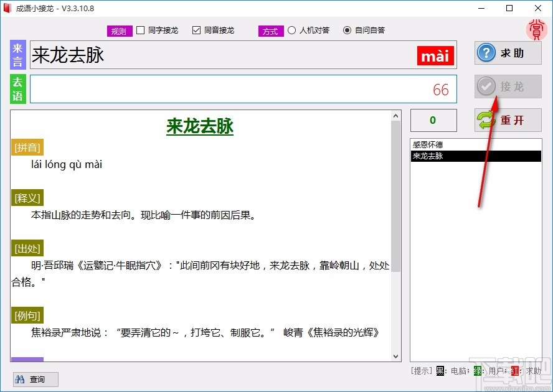Click the circled checkmark icon on 接龙 button
The width and height of the screenshot is (553, 392).
[x=486, y=86]
